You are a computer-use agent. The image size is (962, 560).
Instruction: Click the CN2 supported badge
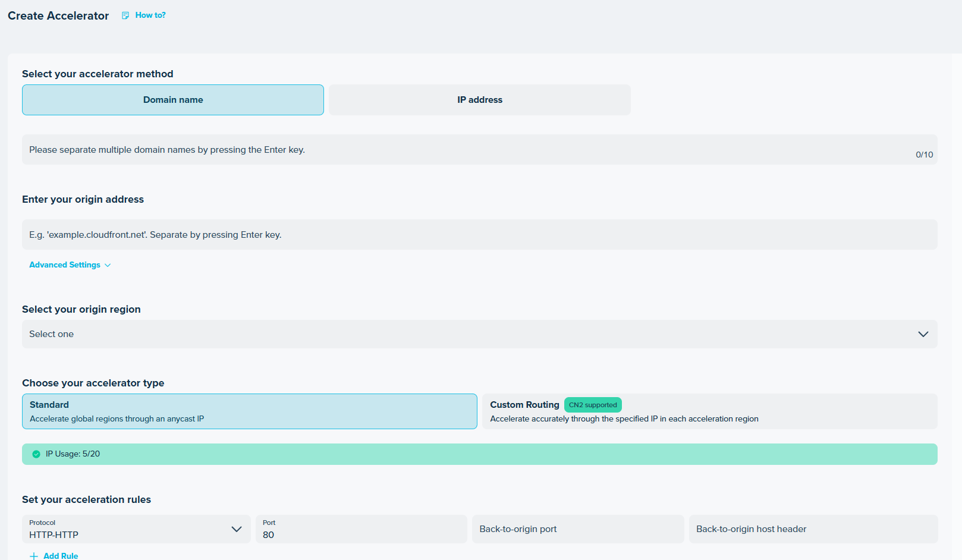point(593,405)
